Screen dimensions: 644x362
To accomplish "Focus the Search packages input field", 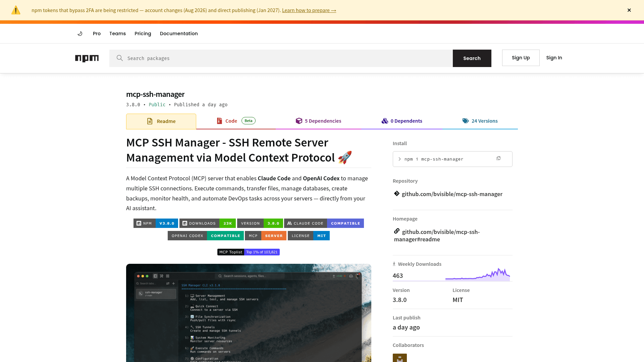I will (x=281, y=58).
